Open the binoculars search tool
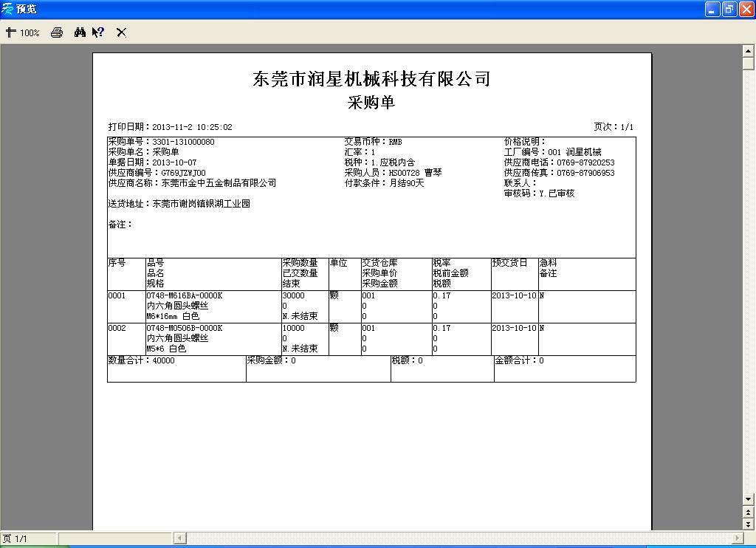This screenshot has height=548, width=756. click(x=80, y=32)
